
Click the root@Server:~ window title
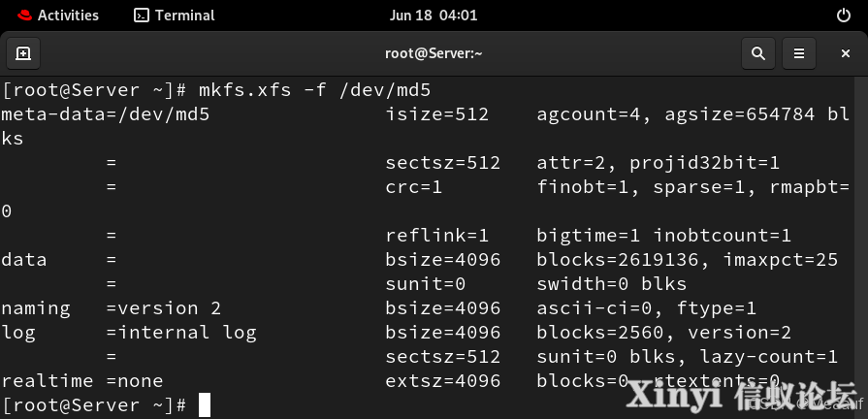434,53
